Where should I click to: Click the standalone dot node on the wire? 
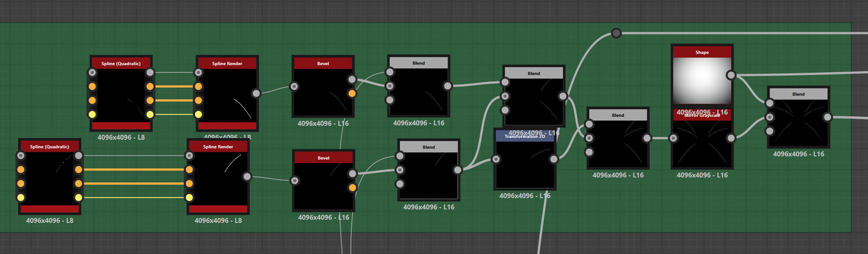click(616, 33)
